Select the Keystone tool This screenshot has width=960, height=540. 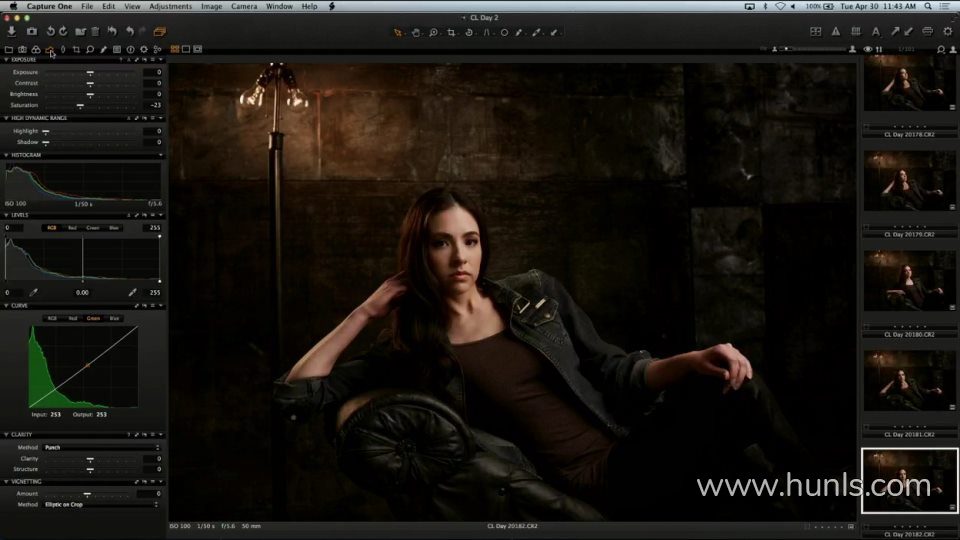click(487, 32)
